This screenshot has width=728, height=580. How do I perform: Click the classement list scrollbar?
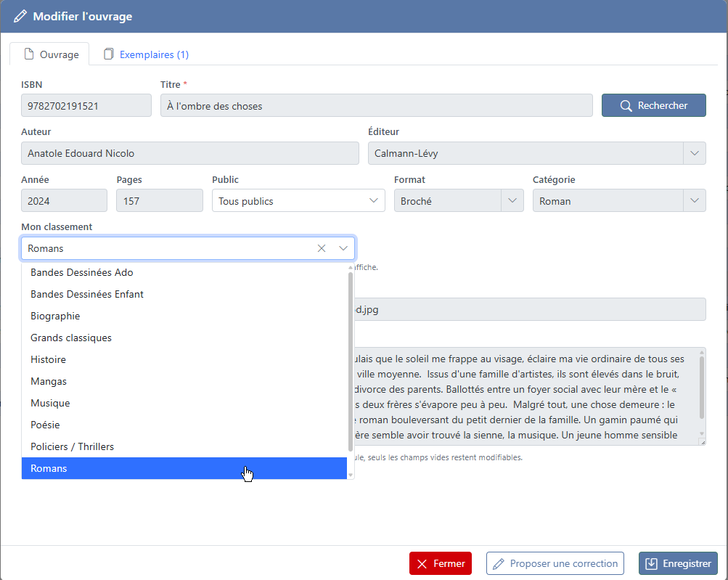click(351, 362)
